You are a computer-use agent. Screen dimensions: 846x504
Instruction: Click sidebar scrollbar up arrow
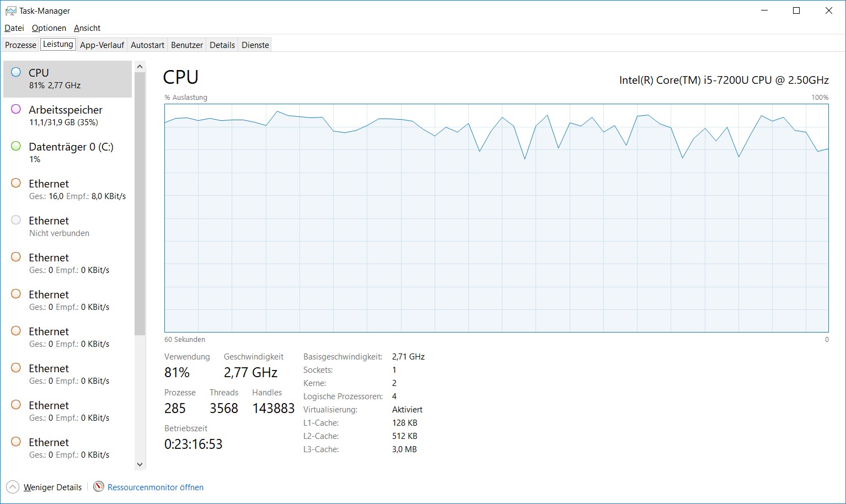[140, 67]
